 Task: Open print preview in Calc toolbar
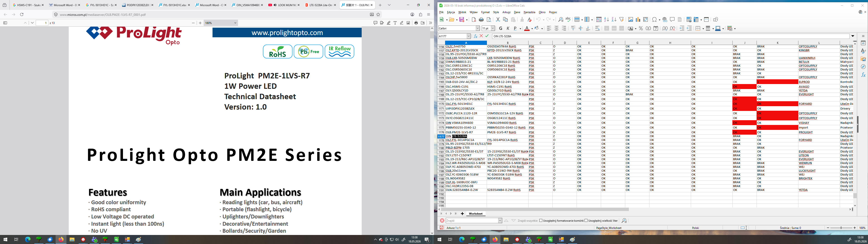pos(489,20)
